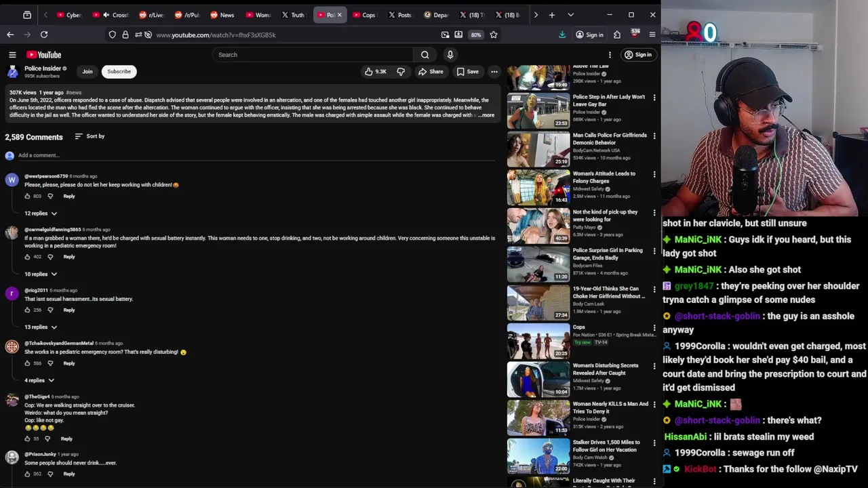Go back using the browser back arrow
868x488 pixels.
(x=10, y=35)
